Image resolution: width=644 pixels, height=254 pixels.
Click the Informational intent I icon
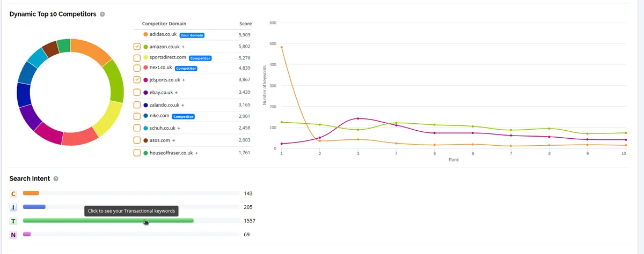pyautogui.click(x=13, y=207)
